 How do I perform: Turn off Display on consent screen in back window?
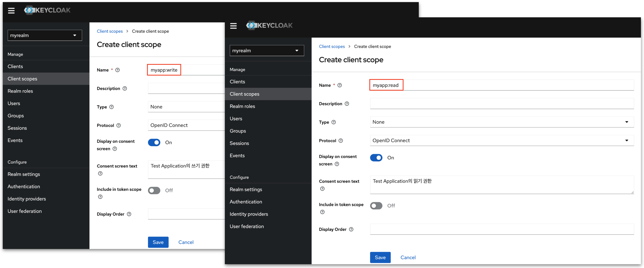pos(154,142)
